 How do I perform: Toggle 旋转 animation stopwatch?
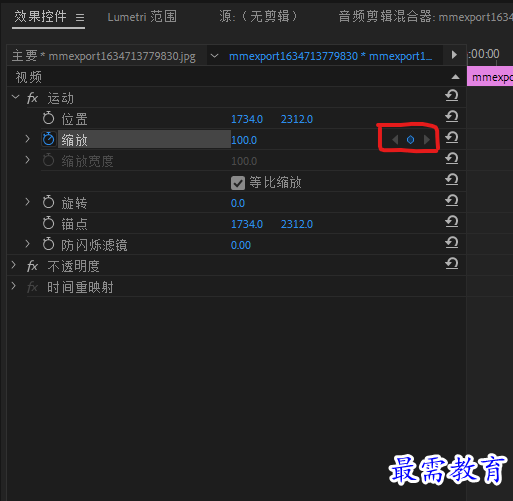(48, 202)
